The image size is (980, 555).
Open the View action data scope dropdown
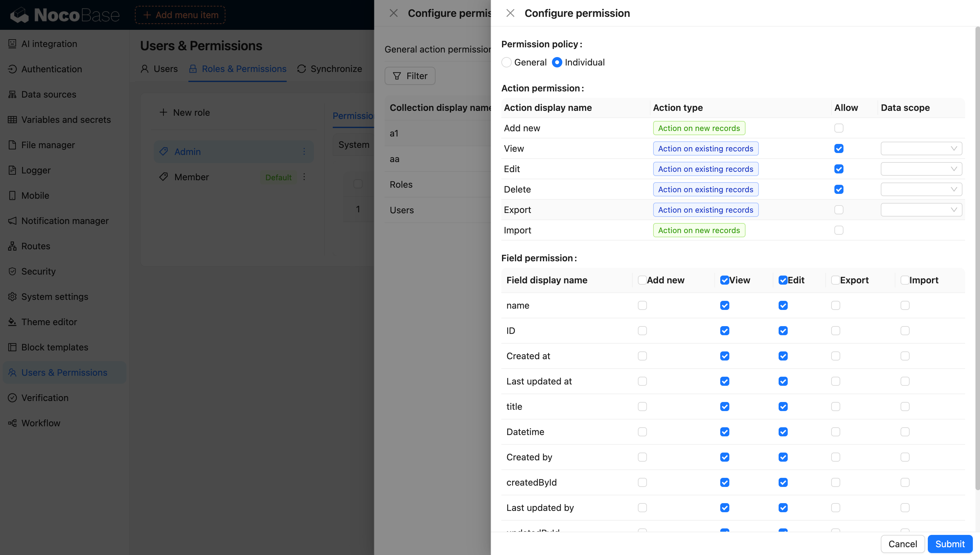click(x=921, y=149)
